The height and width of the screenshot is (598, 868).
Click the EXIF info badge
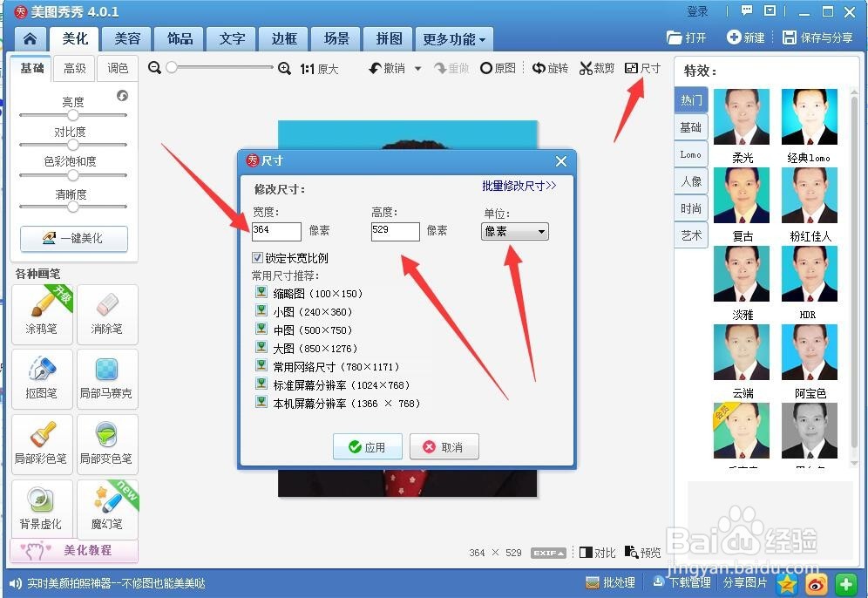click(548, 553)
